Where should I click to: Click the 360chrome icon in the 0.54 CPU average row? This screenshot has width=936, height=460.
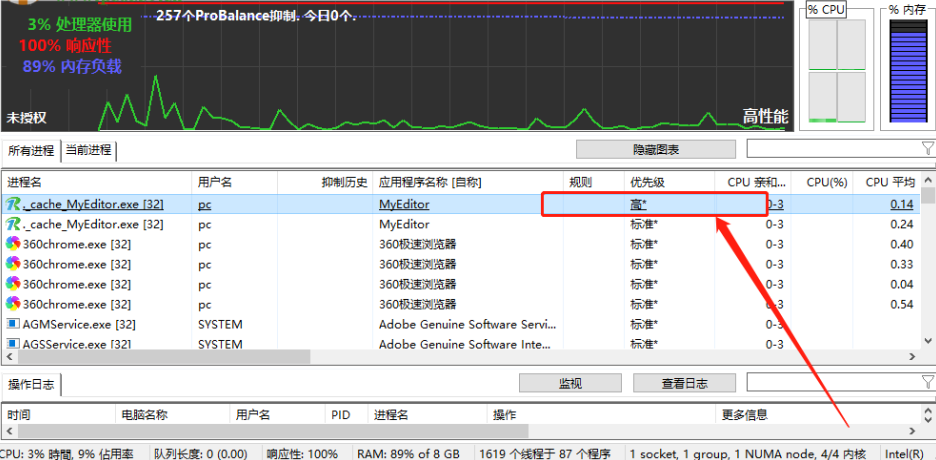(x=13, y=304)
